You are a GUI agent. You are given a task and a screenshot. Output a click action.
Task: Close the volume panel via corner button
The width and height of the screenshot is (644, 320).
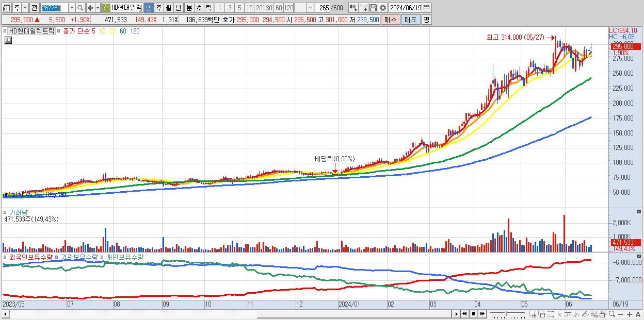pyautogui.click(x=639, y=212)
